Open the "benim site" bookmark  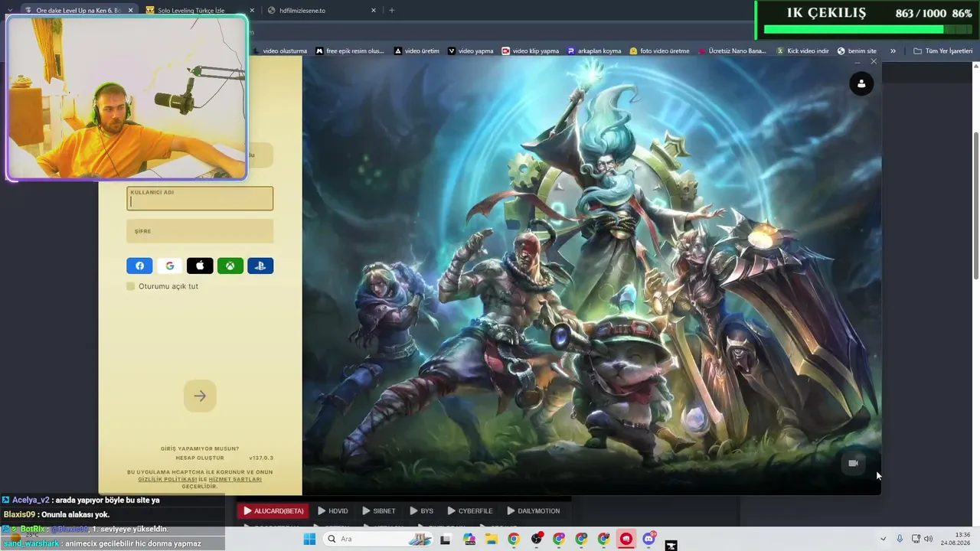pos(857,51)
